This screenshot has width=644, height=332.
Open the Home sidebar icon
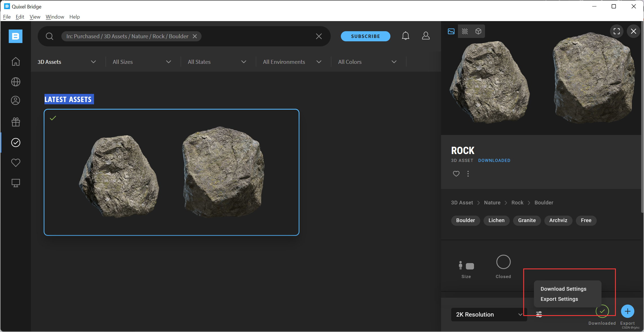pyautogui.click(x=15, y=62)
